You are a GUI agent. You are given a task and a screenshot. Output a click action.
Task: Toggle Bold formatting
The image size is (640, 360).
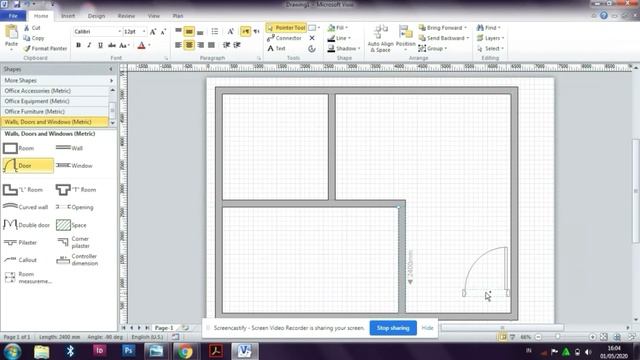(x=78, y=45)
